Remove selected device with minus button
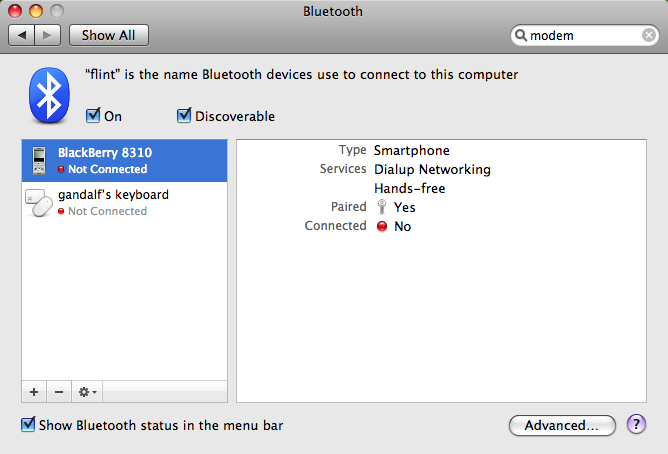This screenshot has height=454, width=668. coord(59,392)
